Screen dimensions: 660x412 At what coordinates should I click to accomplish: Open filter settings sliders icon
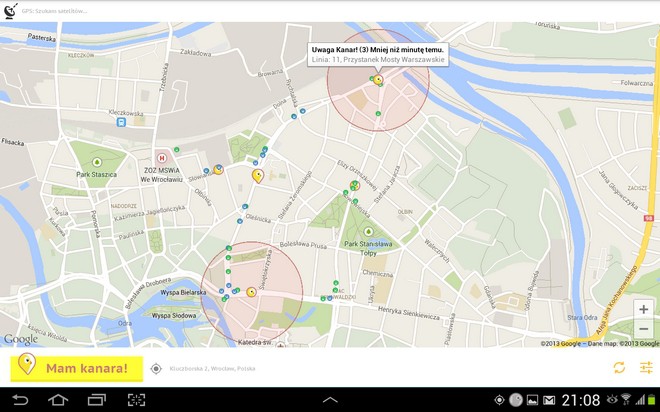click(646, 368)
